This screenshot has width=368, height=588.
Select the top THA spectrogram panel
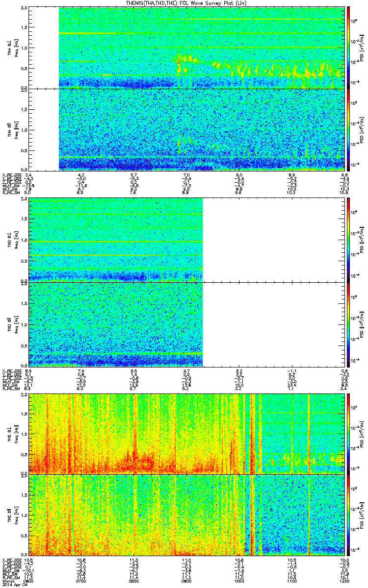[187, 48]
